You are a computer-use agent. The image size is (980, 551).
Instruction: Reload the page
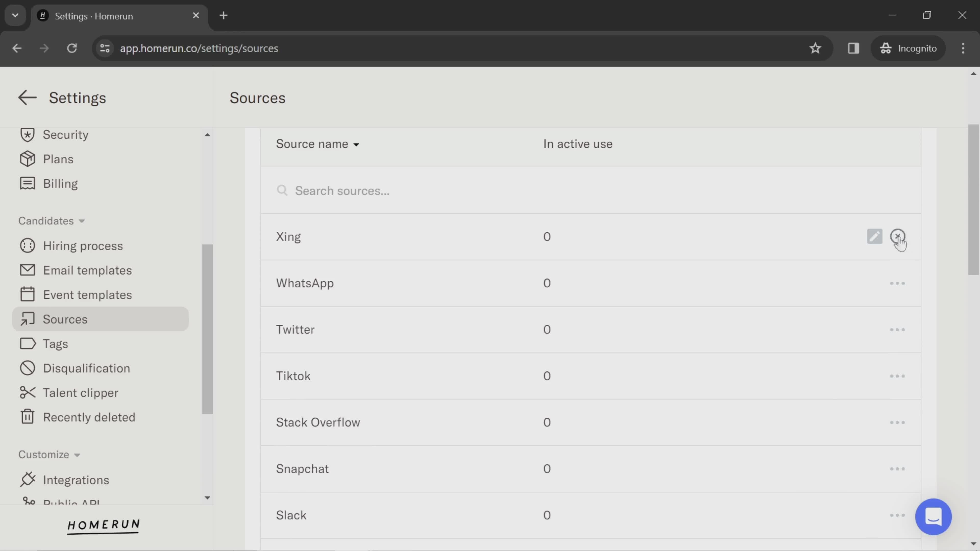point(72,48)
